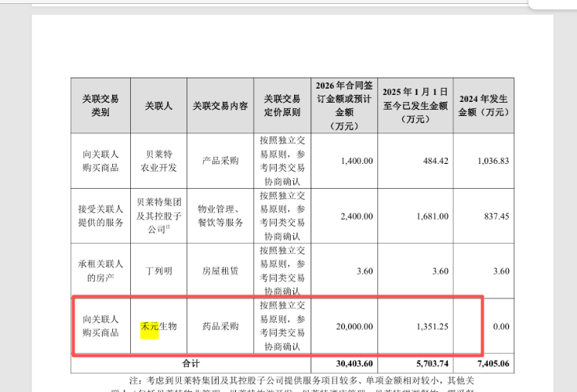This screenshot has width=577, height=392.
Task: Click the highlighted 禾元生物 cell
Action: 158,326
